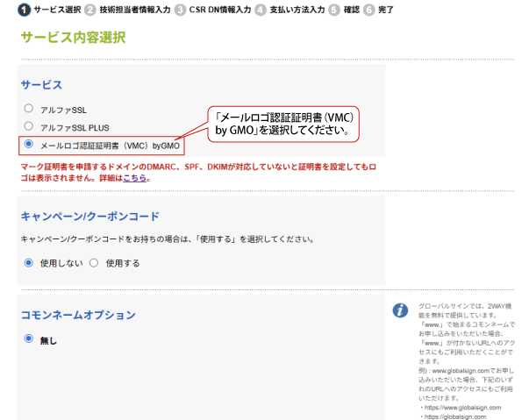This screenshot has height=420, width=529.
Task: Select メールロゴ認証証明書（VMC）byGMO radio option
Action: [x=29, y=144]
